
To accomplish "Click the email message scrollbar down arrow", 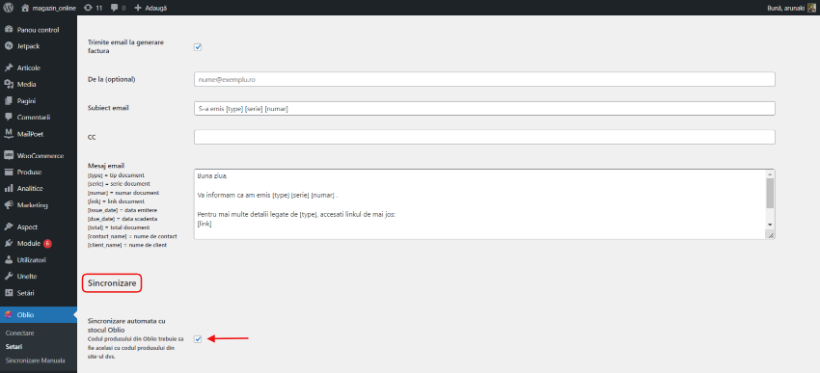I will (x=770, y=224).
